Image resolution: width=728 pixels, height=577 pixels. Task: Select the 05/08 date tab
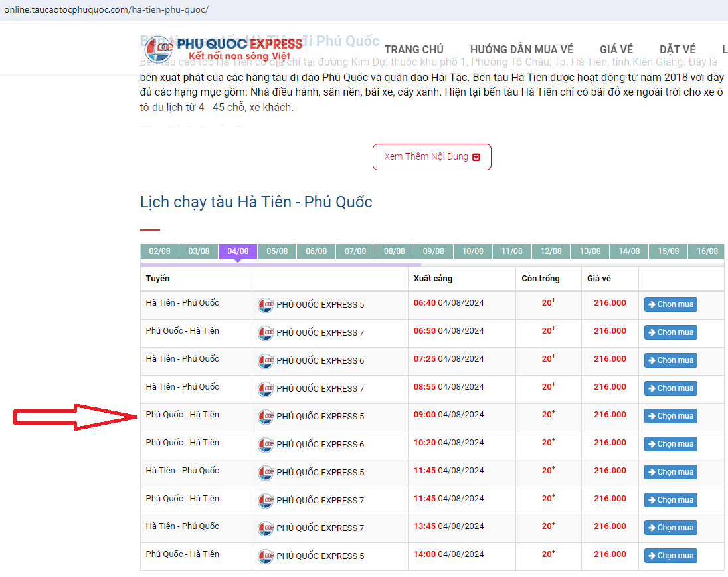pos(277,251)
